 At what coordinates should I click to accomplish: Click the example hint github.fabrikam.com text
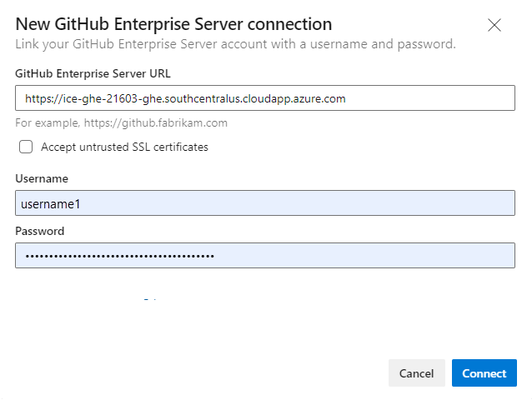pos(122,123)
